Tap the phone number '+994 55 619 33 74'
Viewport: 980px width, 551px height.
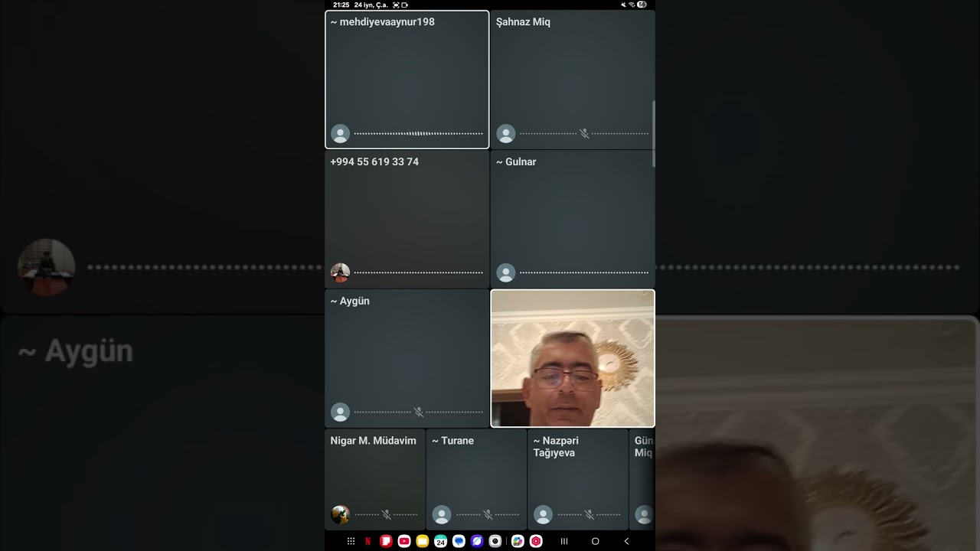click(374, 161)
